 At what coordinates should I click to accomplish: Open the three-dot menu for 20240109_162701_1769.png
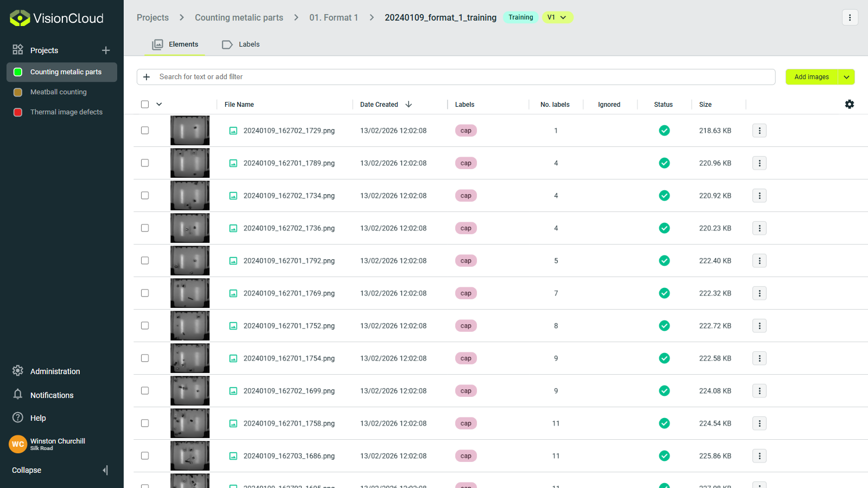point(759,293)
